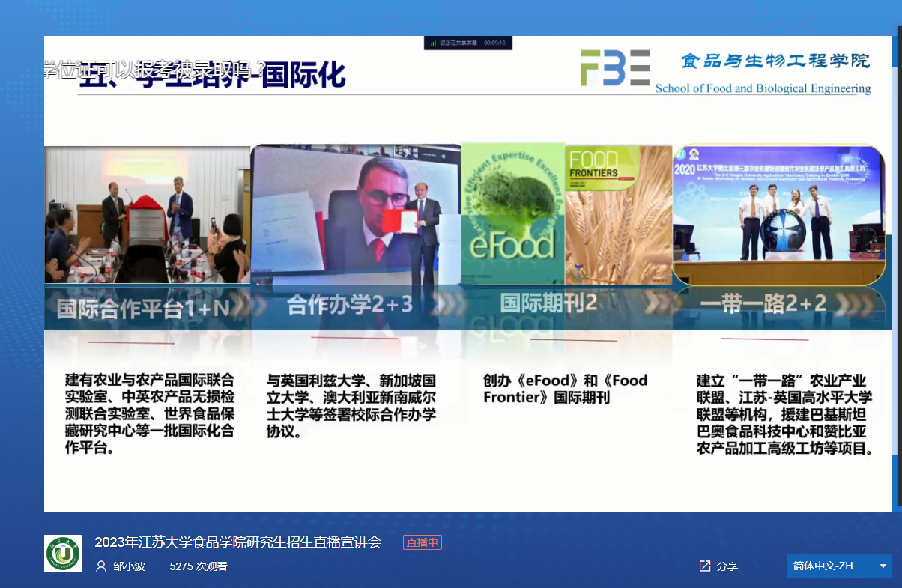The width and height of the screenshot is (902, 588).
Task: Click the 一带一路2+2 banner label
Action: coord(763,303)
